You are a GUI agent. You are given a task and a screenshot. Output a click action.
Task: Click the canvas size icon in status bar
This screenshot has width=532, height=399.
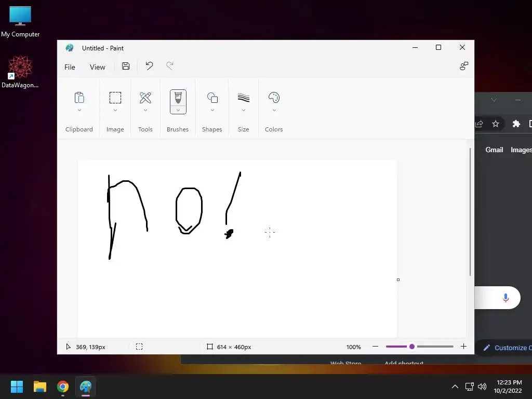pos(210,347)
